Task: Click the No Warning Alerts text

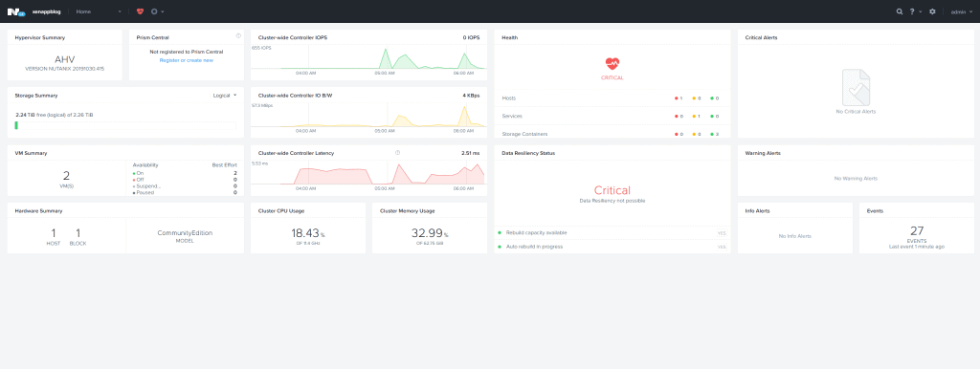Action: coord(856,179)
